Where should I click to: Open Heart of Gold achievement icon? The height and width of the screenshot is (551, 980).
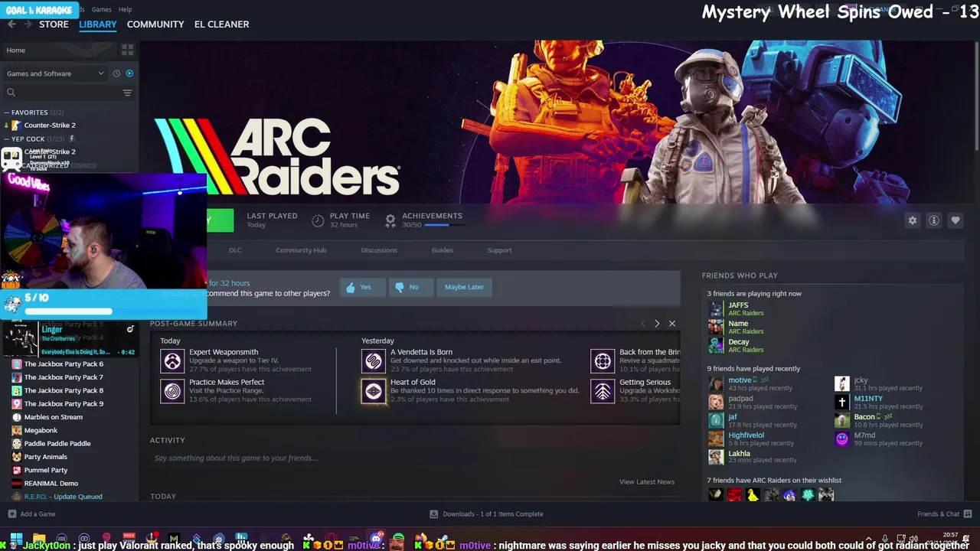pos(374,391)
